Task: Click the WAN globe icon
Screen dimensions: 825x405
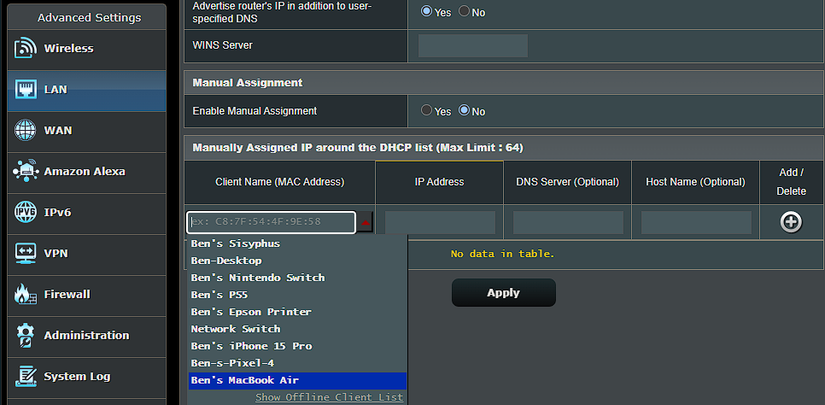Action: pos(25,130)
